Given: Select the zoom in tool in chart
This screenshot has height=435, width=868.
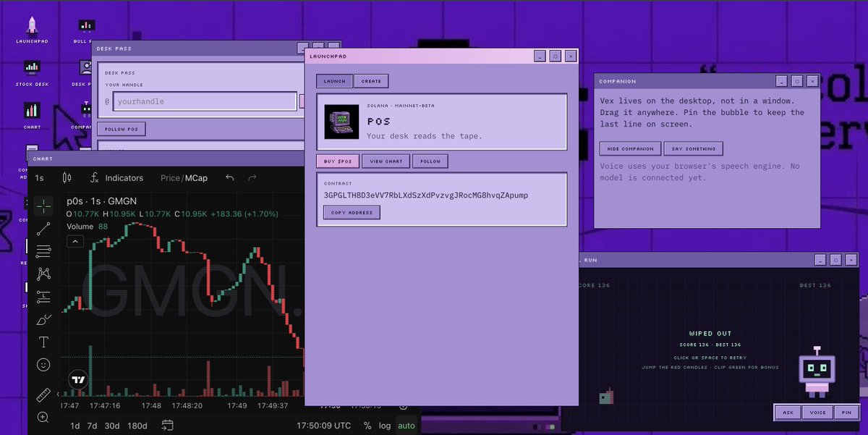Looking at the screenshot, I should click(x=43, y=418).
